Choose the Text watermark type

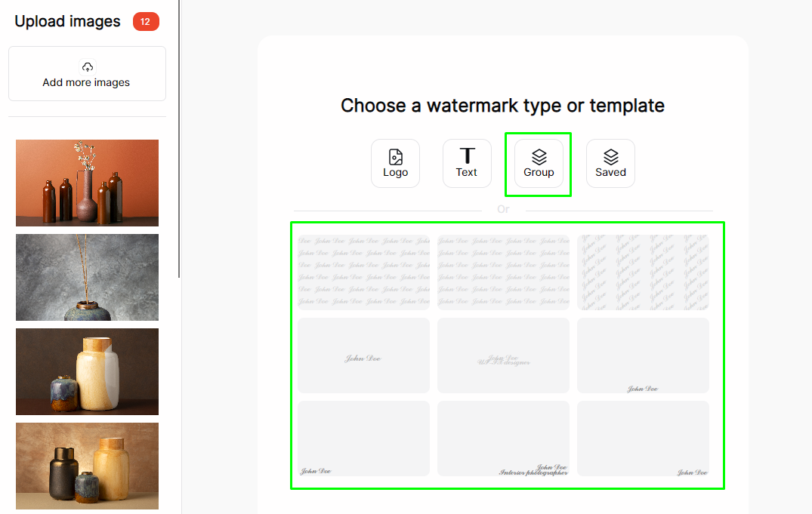(x=467, y=164)
